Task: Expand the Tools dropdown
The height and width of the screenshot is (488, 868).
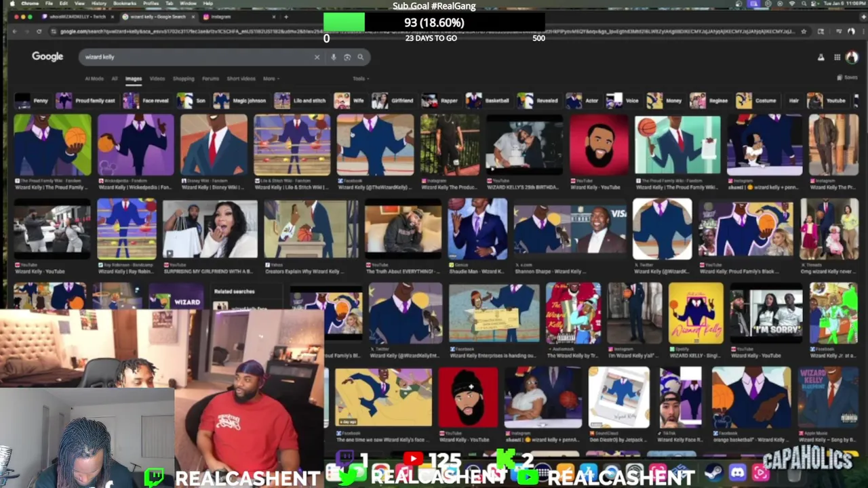Action: pyautogui.click(x=360, y=79)
